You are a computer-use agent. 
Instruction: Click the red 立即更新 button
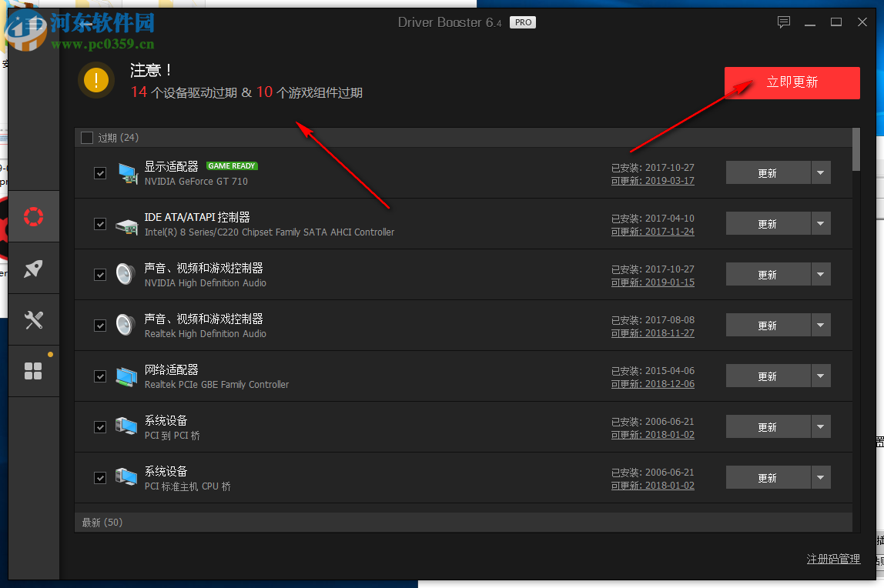tap(792, 83)
